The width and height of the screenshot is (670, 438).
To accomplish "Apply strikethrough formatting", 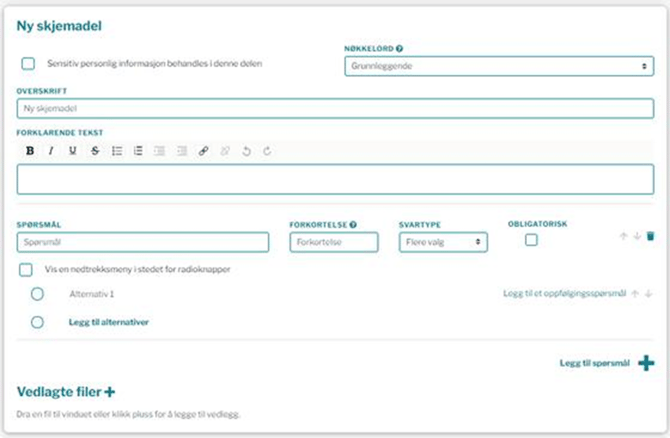I will pos(95,151).
